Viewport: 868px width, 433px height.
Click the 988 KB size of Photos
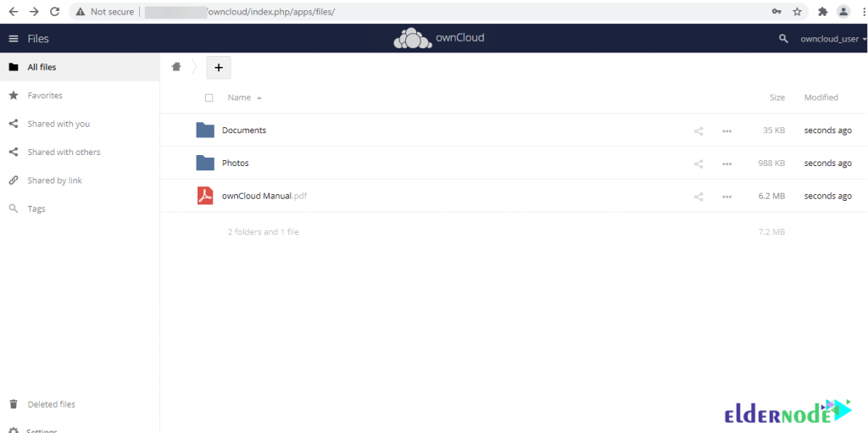771,164
